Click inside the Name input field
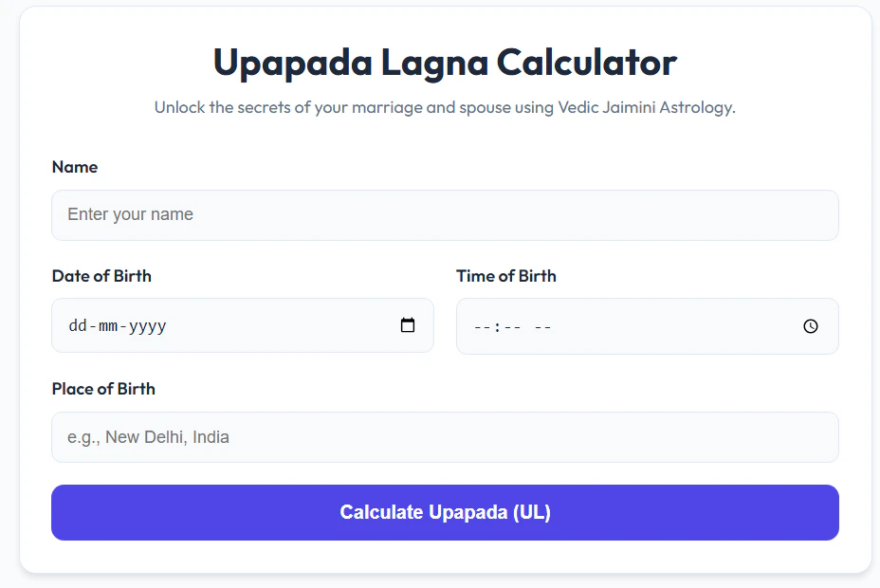 tap(445, 214)
